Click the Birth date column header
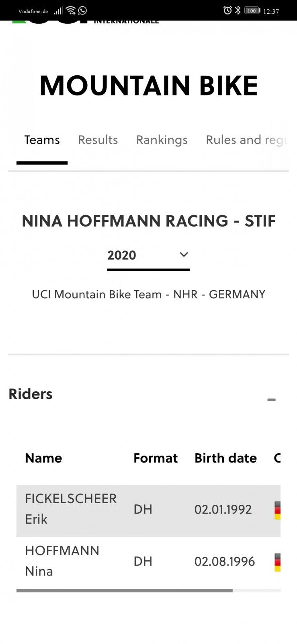This screenshot has height=644, width=297. point(225,458)
